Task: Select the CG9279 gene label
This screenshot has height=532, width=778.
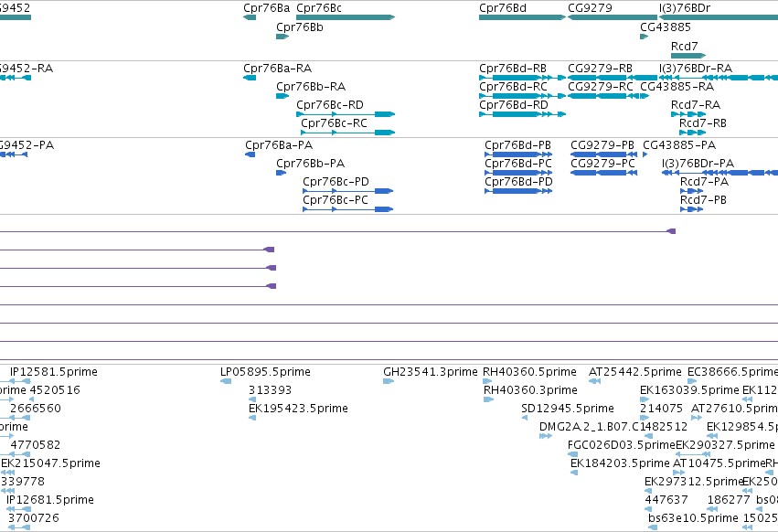Action: (590, 8)
